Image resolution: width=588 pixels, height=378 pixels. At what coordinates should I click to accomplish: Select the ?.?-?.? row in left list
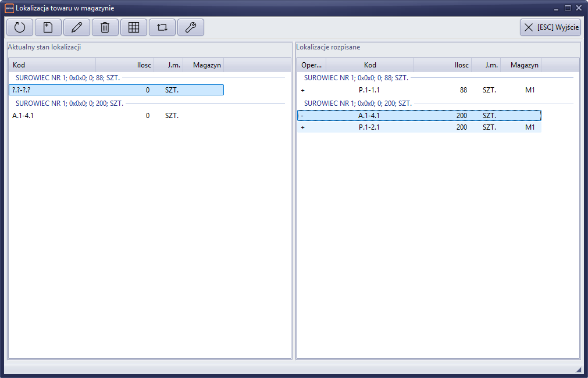pyautogui.click(x=116, y=90)
